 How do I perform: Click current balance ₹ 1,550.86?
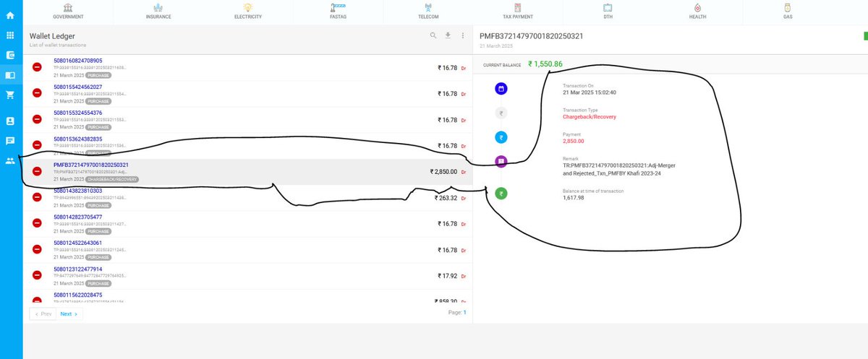pyautogui.click(x=545, y=64)
